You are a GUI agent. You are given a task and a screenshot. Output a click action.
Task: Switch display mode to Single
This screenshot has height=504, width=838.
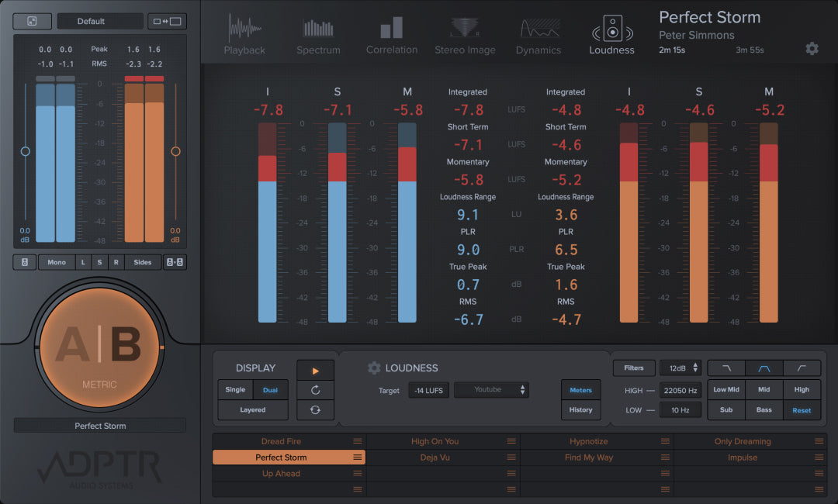235,390
